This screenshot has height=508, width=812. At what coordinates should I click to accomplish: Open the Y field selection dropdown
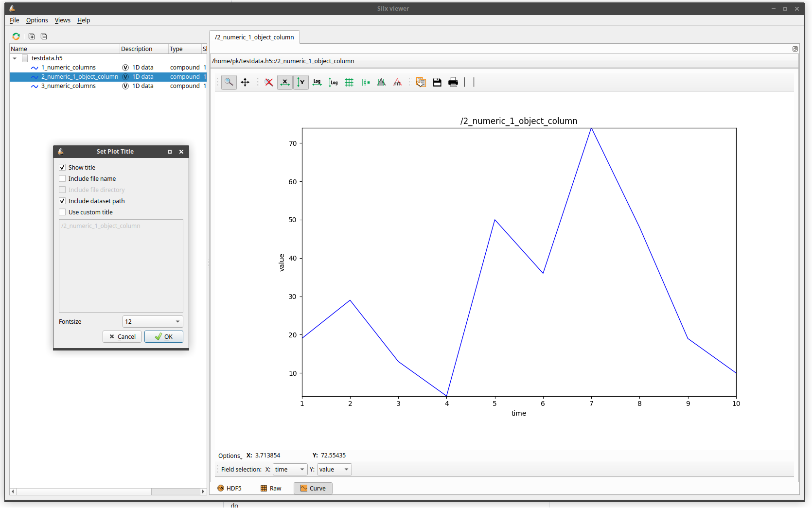point(334,469)
